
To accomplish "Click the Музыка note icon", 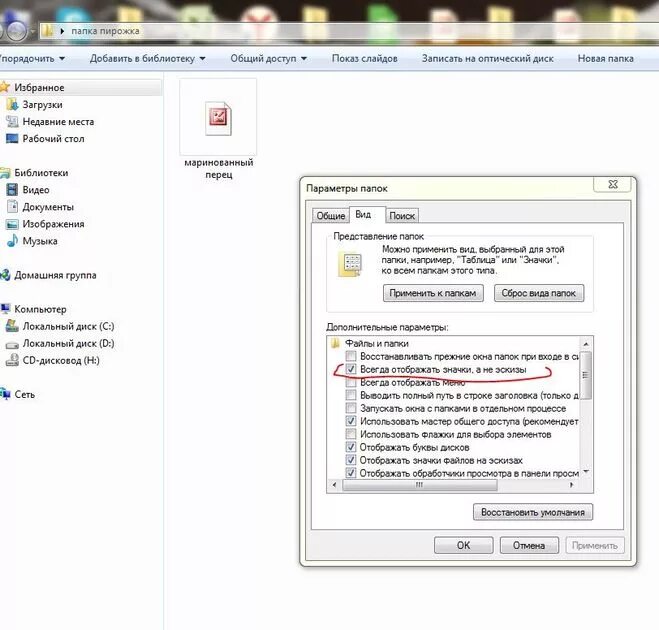I will 13,241.
